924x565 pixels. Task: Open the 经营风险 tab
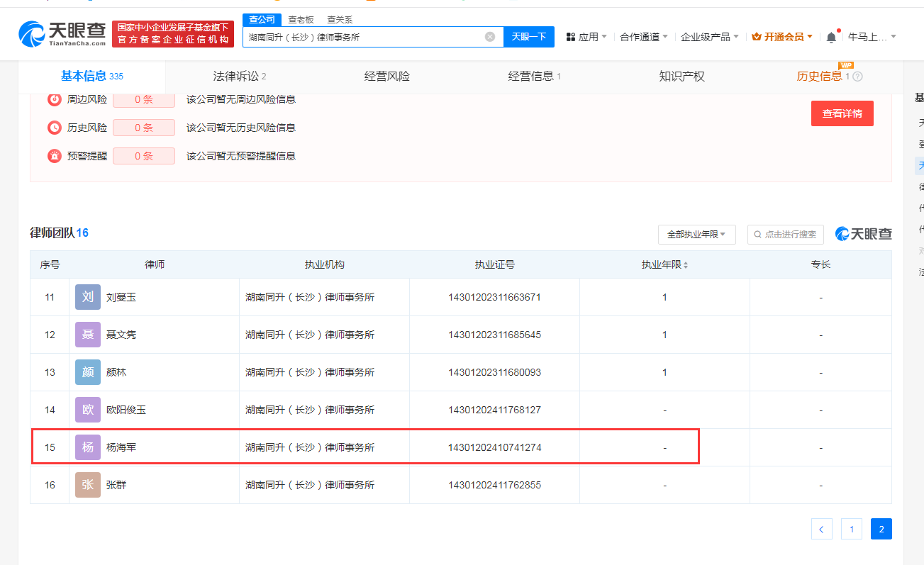click(387, 77)
